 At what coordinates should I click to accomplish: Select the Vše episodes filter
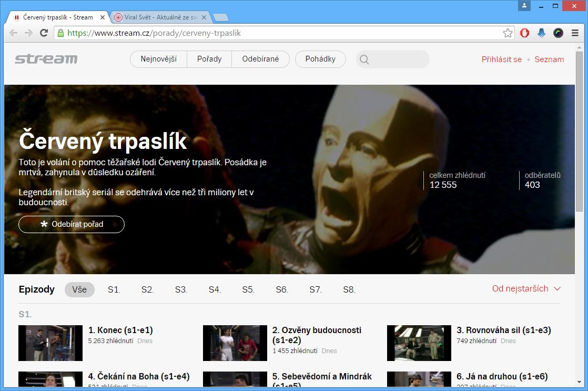point(79,289)
